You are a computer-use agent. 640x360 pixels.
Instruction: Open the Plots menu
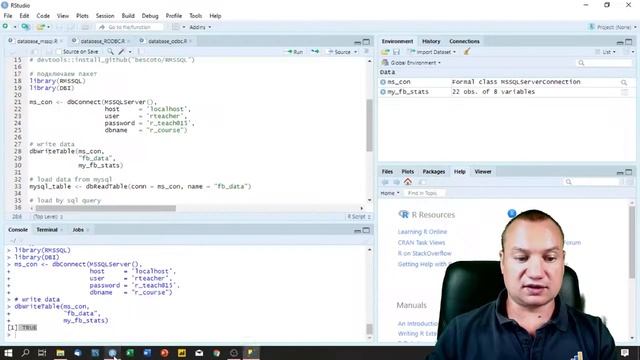82,16
